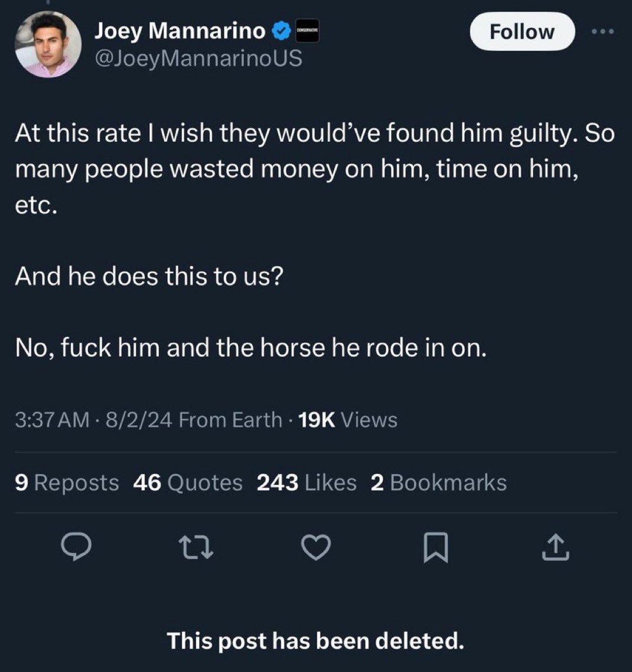Click the Conservative affiliation badge icon

click(x=307, y=32)
